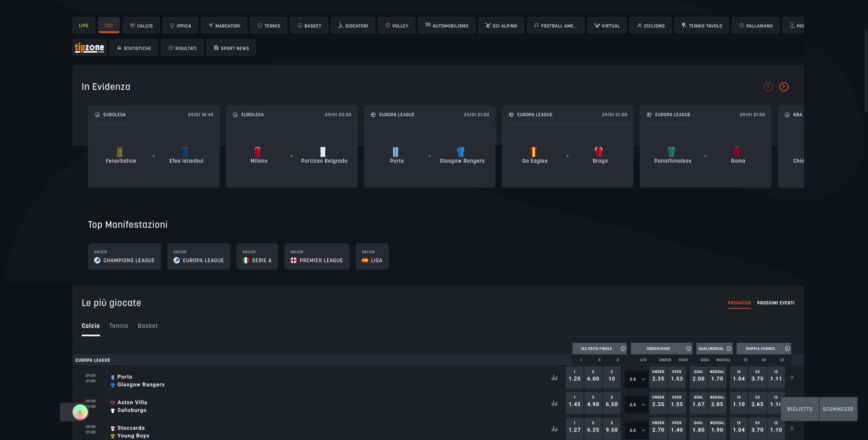868x440 pixels.
Task: Open the Ga Eagles vs Braga card
Action: (x=568, y=146)
